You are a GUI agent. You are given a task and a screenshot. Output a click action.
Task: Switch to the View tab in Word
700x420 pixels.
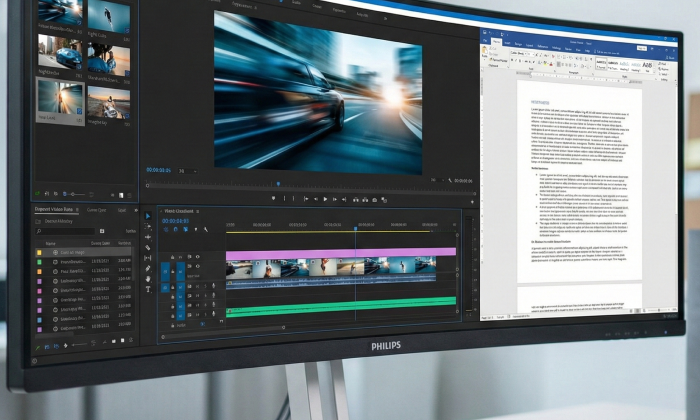[x=578, y=50]
